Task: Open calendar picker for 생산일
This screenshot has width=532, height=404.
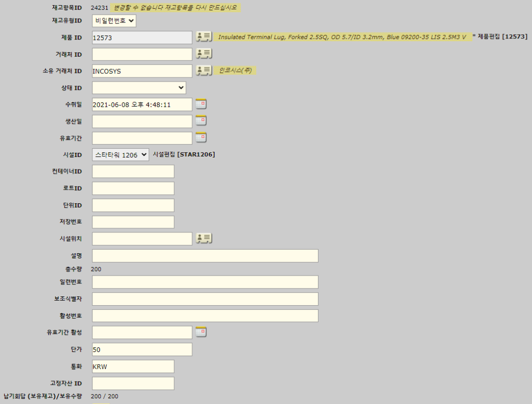Action: (201, 121)
